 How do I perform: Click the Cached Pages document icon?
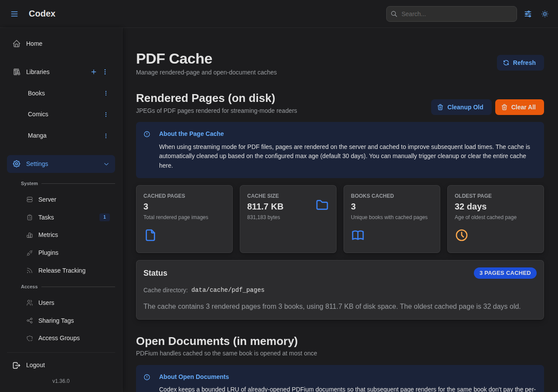coord(150,235)
